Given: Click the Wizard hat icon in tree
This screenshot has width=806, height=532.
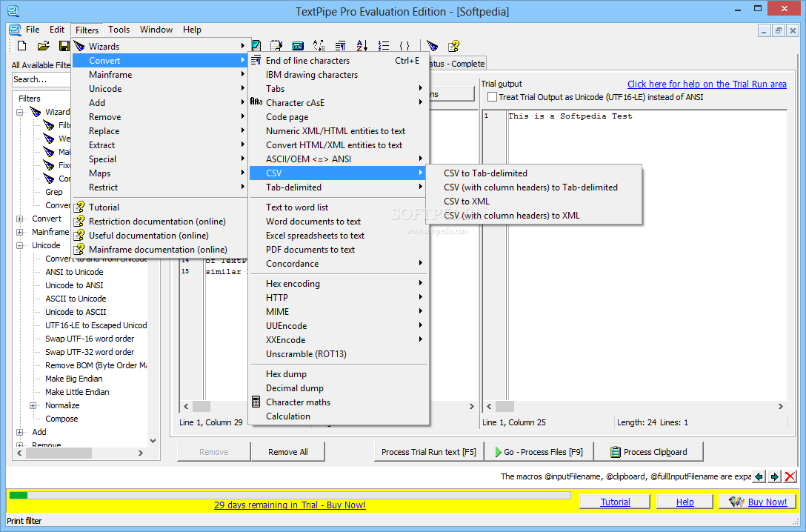Looking at the screenshot, I should 36,112.
